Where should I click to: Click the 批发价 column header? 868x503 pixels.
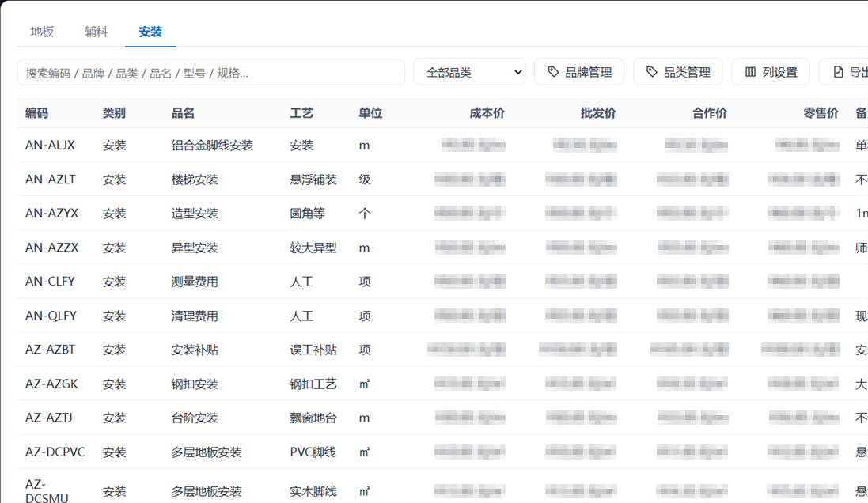point(598,113)
